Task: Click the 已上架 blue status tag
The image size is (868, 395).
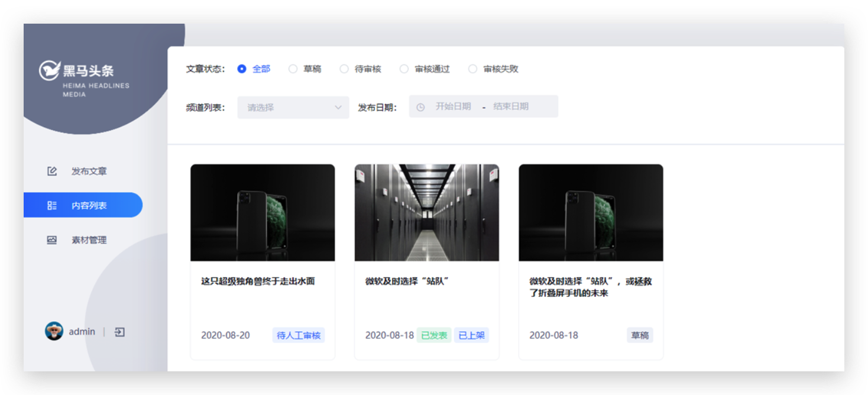Action: point(472,335)
